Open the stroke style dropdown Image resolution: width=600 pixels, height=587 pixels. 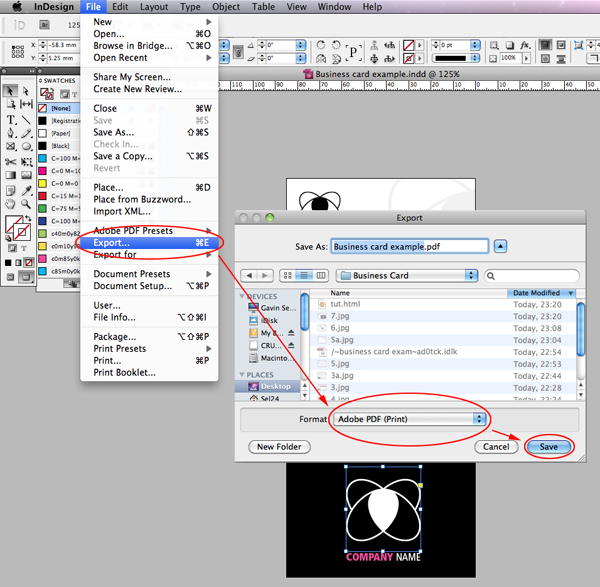(x=475, y=58)
